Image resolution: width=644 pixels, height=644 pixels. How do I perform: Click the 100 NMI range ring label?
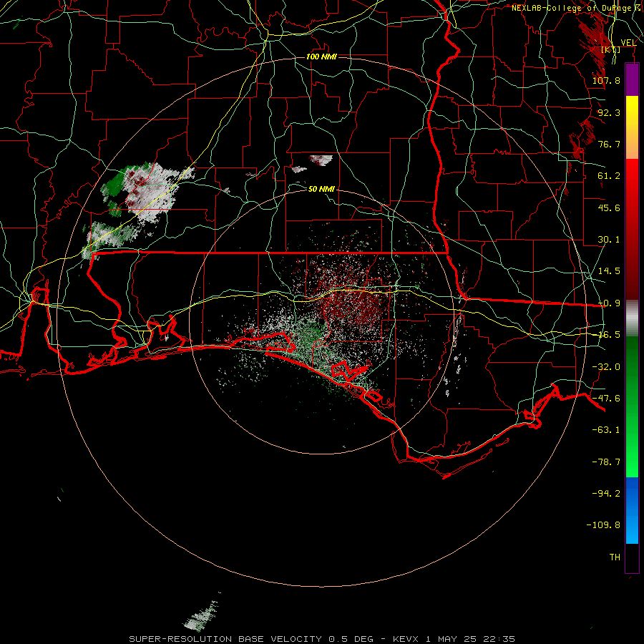tap(321, 57)
